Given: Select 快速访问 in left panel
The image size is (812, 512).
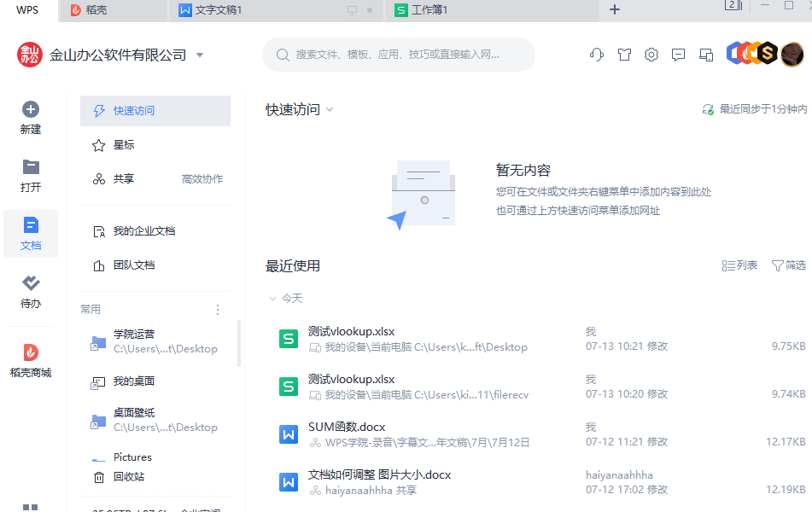Looking at the screenshot, I should pos(155,111).
